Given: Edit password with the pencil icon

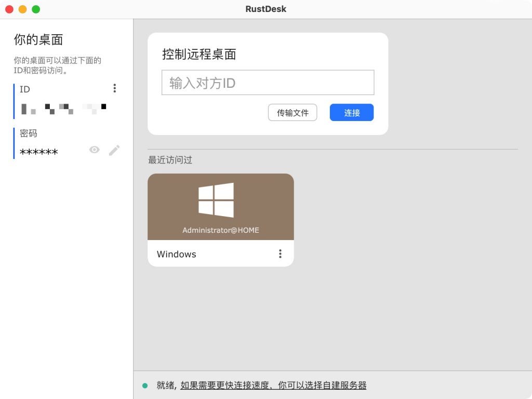Looking at the screenshot, I should (x=114, y=150).
